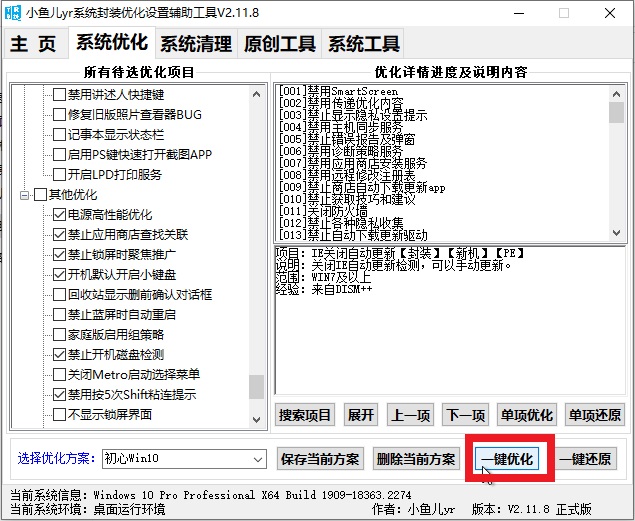Switch to the 系统清理 tab

pos(196,44)
